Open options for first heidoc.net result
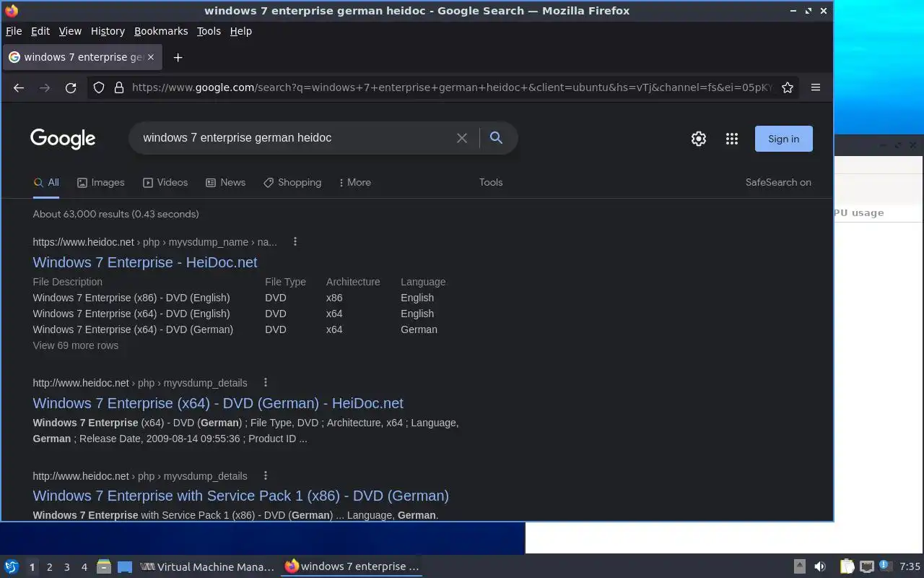The width and height of the screenshot is (924, 578). click(x=295, y=242)
